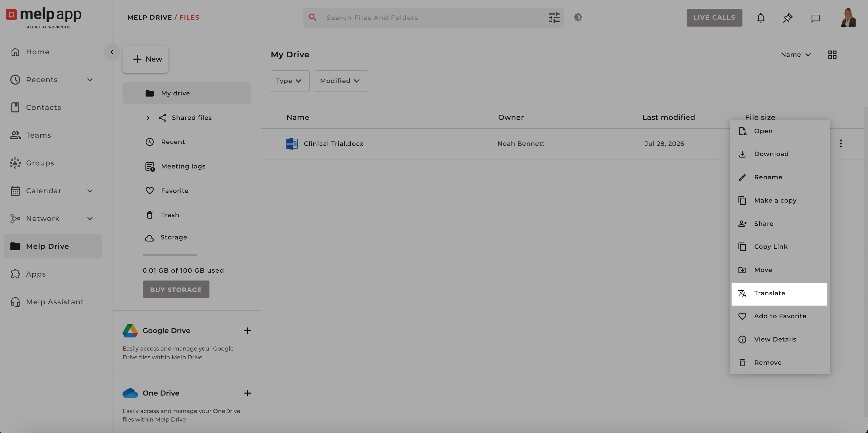868x433 pixels.
Task: Open search filter options icon
Action: (554, 18)
